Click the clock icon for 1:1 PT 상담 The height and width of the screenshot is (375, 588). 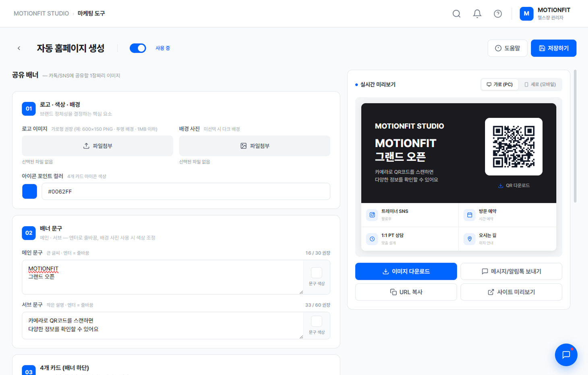coord(372,239)
